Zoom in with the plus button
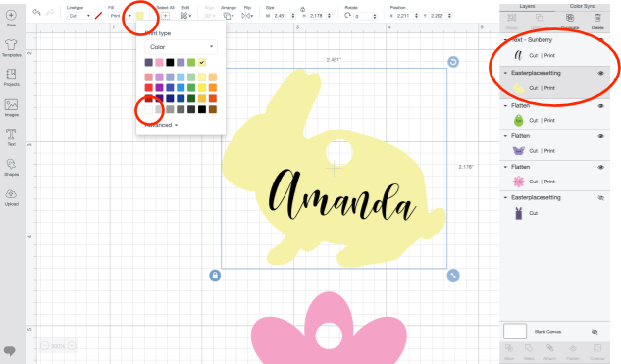The width and height of the screenshot is (621, 364). point(72,345)
